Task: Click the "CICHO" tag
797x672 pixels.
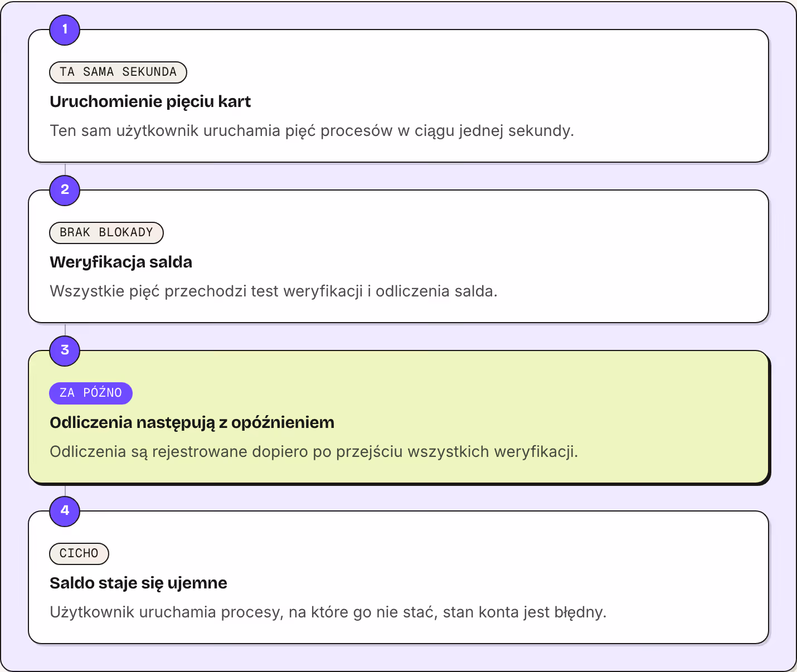Action: (x=79, y=553)
